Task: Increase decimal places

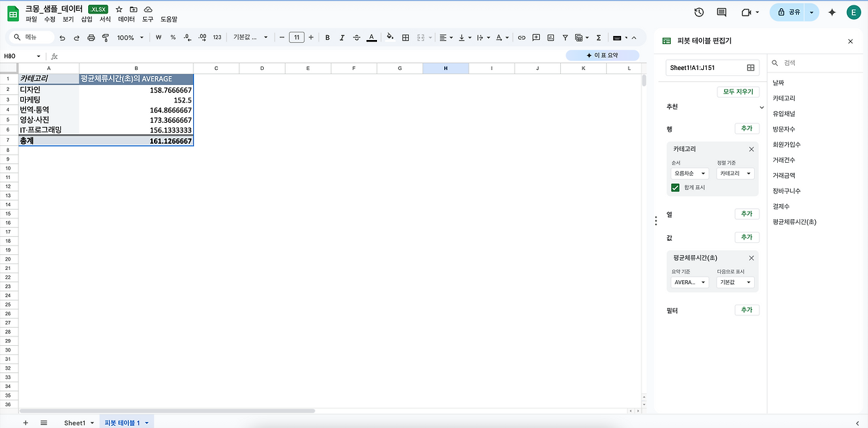Action: [x=201, y=38]
